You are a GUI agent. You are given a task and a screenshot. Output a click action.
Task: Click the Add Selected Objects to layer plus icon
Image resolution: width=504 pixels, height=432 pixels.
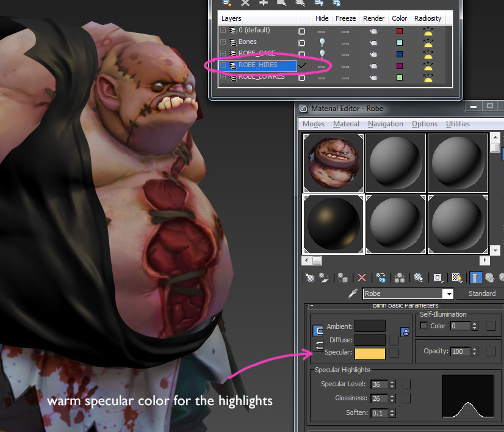click(264, 3)
